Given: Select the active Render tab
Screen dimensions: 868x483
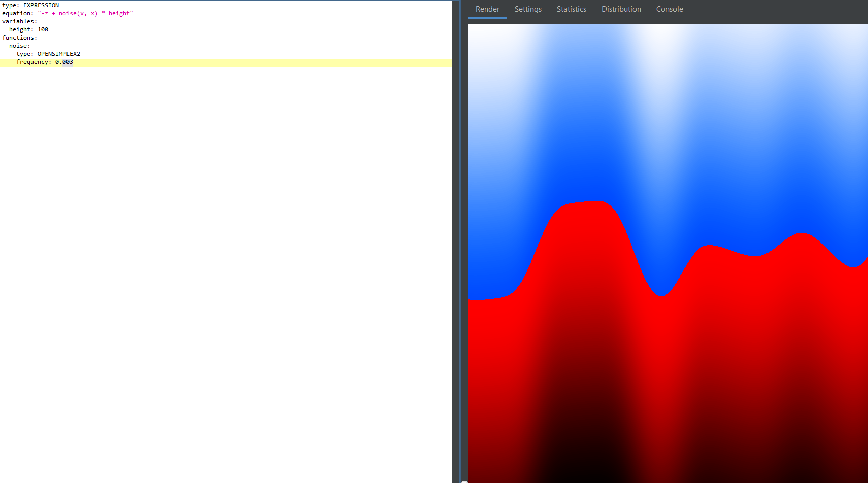Looking at the screenshot, I should click(487, 9).
